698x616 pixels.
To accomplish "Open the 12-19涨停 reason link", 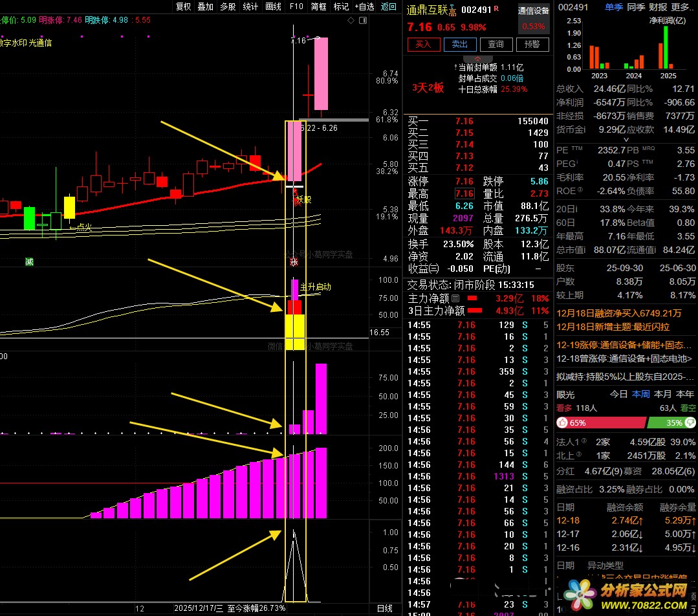I will (x=624, y=345).
